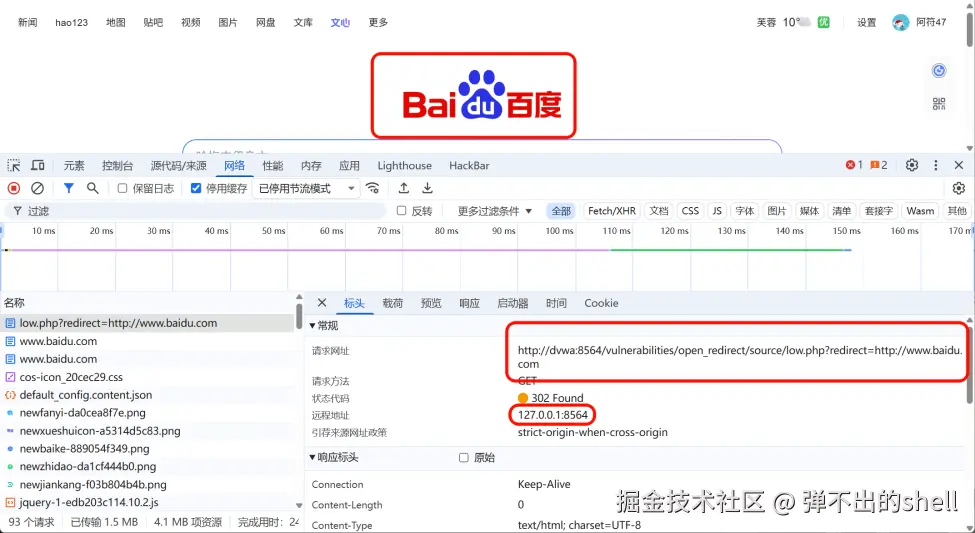
Task: Click the 过滤 filter input field
Action: point(196,211)
